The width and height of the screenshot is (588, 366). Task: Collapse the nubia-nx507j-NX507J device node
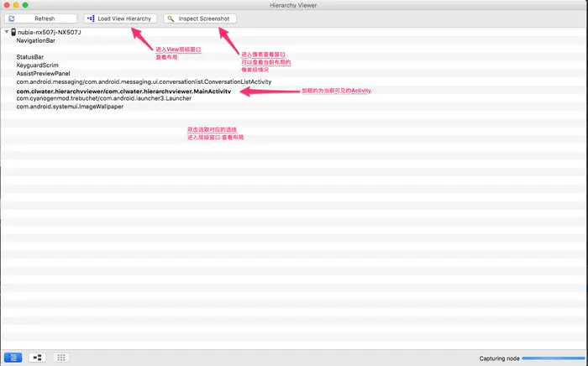(7, 32)
